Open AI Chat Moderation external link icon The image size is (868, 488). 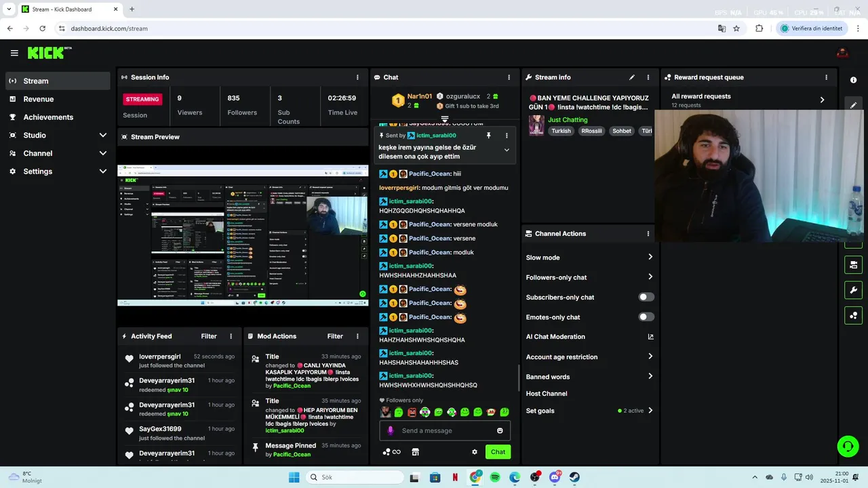[650, 337]
